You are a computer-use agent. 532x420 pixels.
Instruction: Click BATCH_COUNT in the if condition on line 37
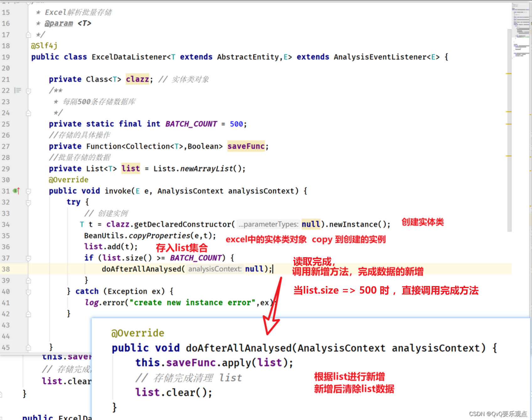tap(196, 258)
